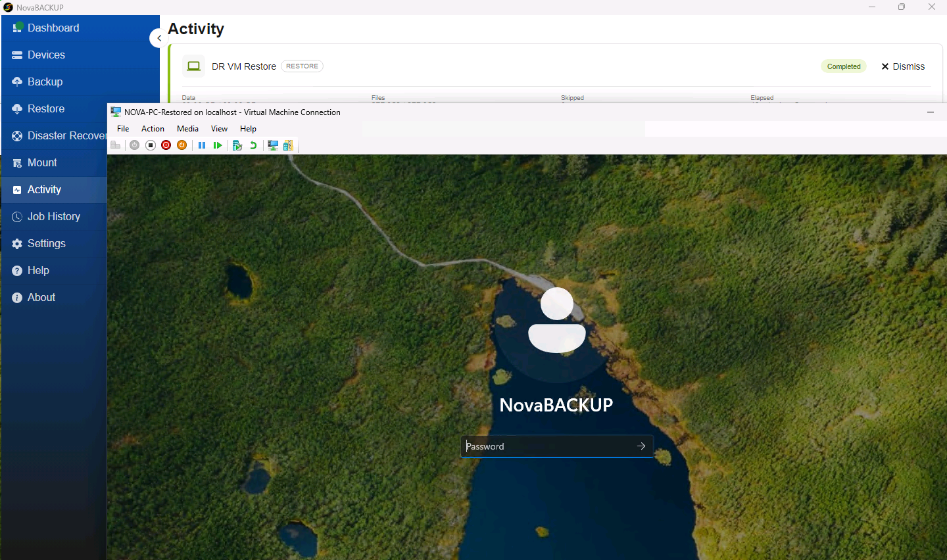Open the Media menu in VM Connection
Screen dimensions: 947x560
pyautogui.click(x=187, y=129)
